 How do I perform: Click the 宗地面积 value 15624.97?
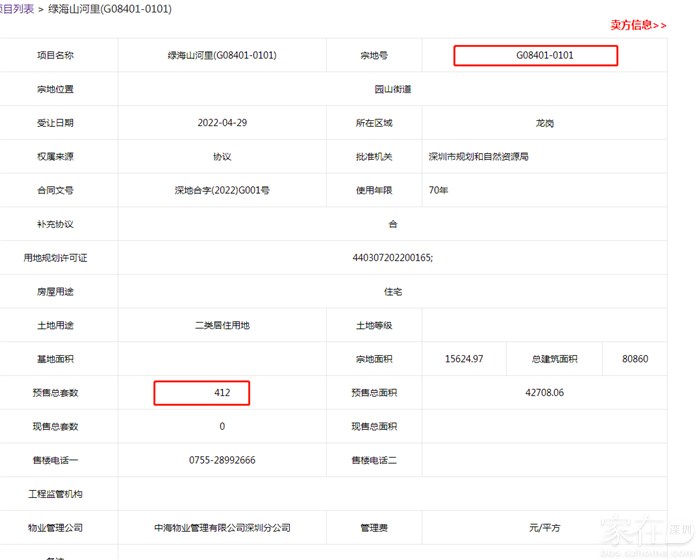(x=464, y=359)
